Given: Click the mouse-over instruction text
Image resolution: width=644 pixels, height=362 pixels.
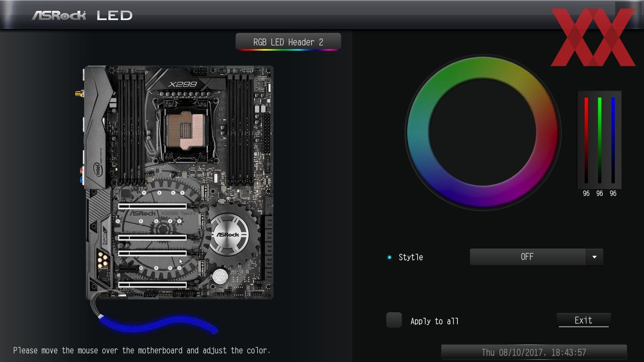Looking at the screenshot, I should click(142, 351).
